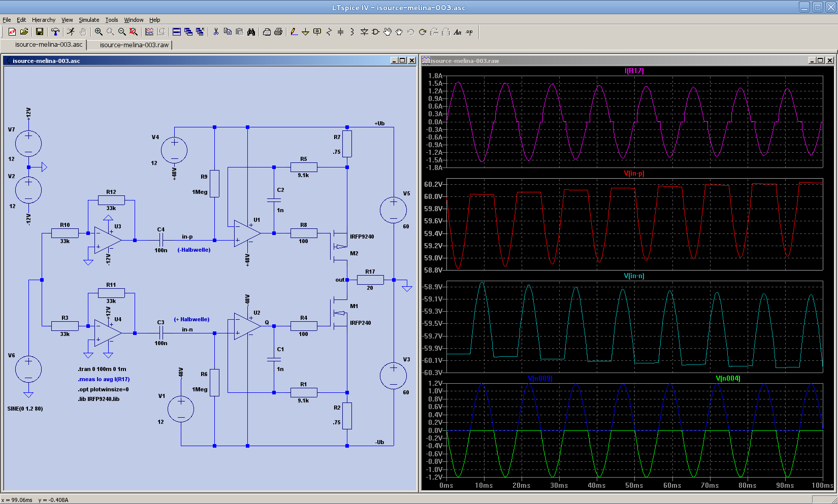Place a diode from toolbar

[x=364, y=32]
